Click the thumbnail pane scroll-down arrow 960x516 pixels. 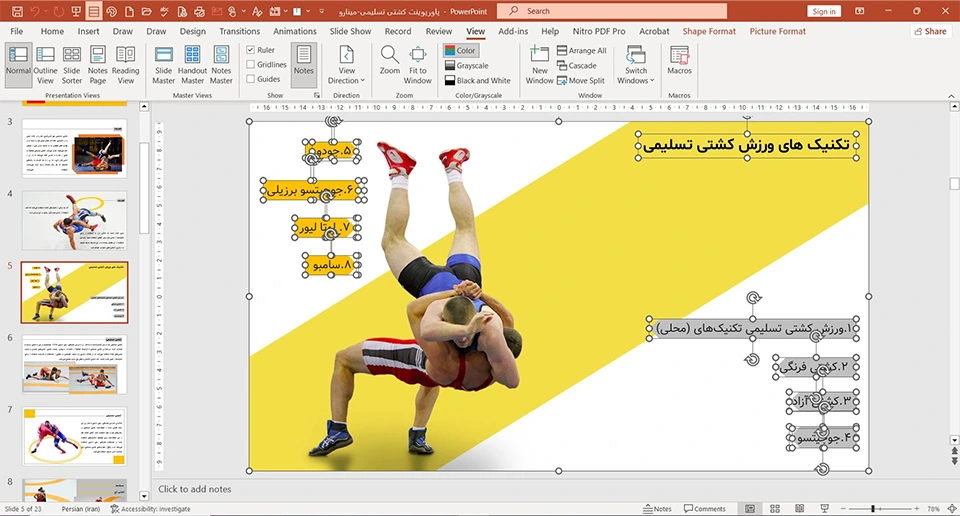(144, 496)
